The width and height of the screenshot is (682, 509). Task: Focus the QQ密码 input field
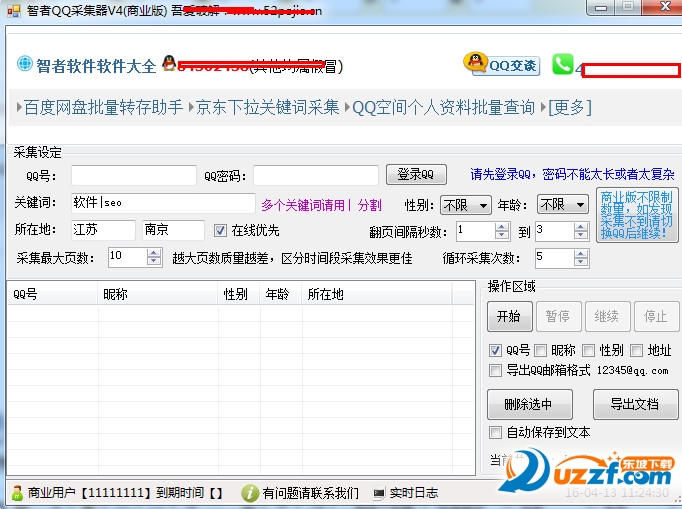(316, 175)
